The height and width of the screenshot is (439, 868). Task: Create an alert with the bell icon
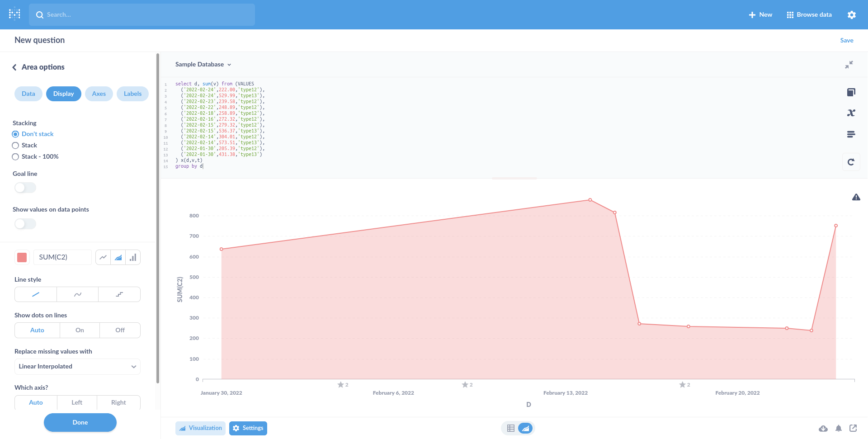(839, 428)
